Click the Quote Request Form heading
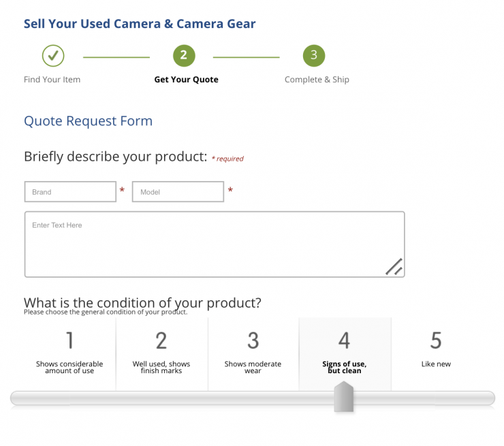The width and height of the screenshot is (504, 446). [x=88, y=121]
